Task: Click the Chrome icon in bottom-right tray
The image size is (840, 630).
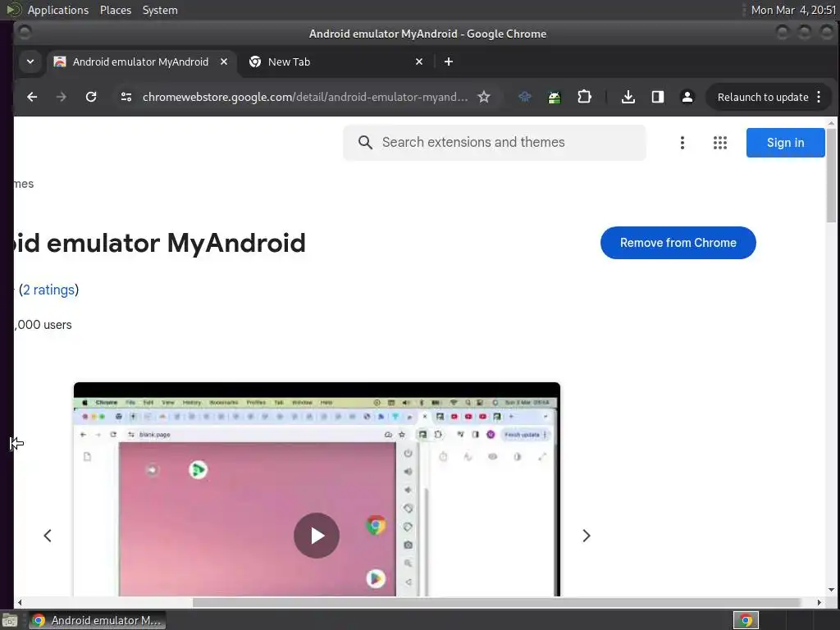Action: click(x=746, y=620)
